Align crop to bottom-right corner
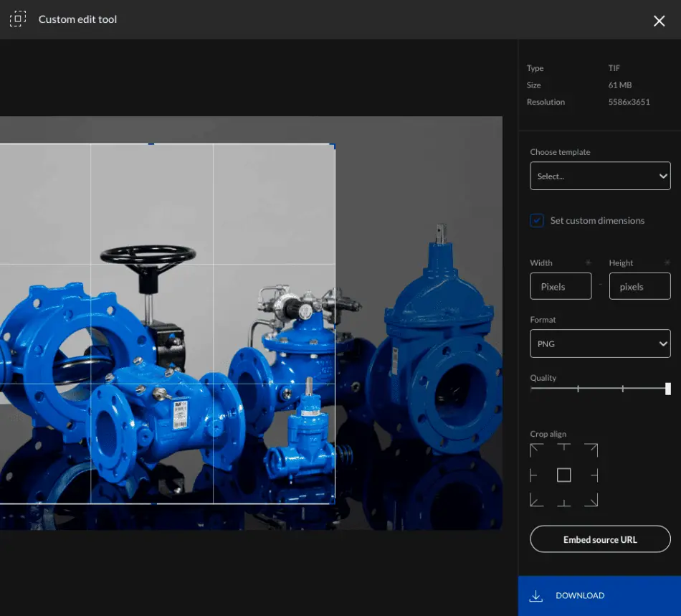The width and height of the screenshot is (681, 616). pyautogui.click(x=591, y=500)
